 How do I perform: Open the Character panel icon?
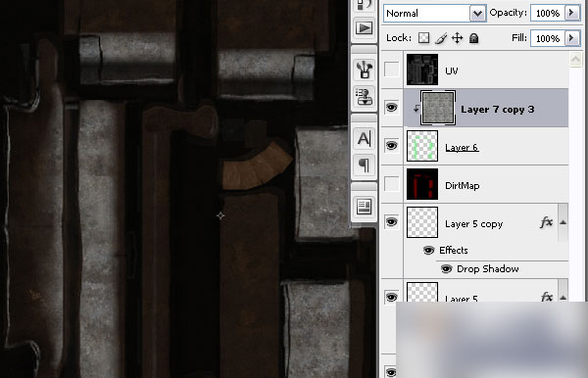pos(364,139)
